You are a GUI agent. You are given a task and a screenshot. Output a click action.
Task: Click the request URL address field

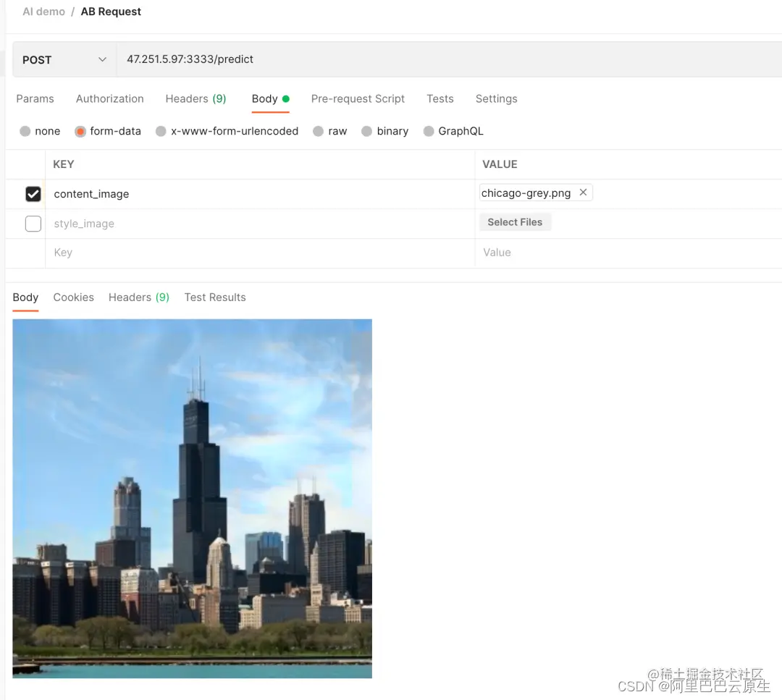coord(290,59)
